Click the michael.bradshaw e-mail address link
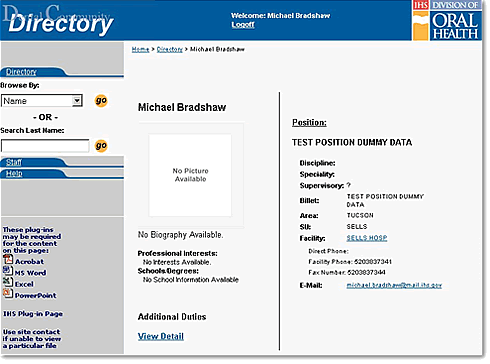The height and width of the screenshot is (364, 490). [x=394, y=285]
